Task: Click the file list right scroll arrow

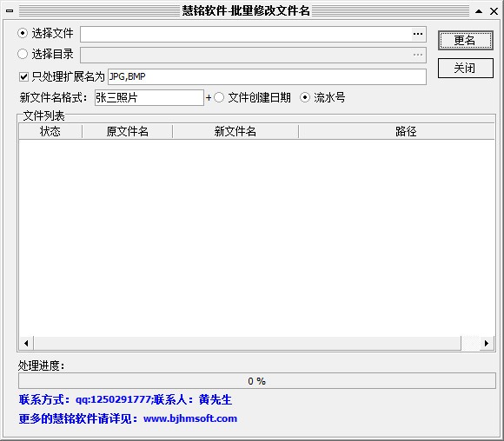Action: [487, 344]
